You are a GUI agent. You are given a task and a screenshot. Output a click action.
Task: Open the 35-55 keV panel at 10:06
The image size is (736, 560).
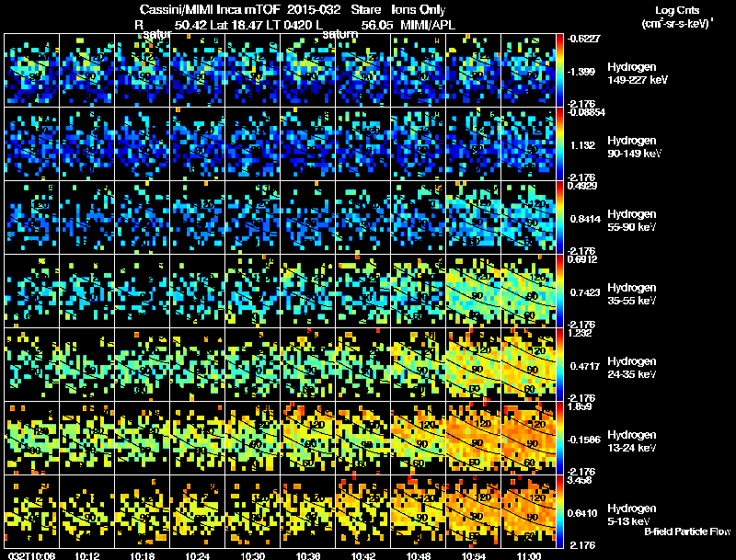(31, 291)
